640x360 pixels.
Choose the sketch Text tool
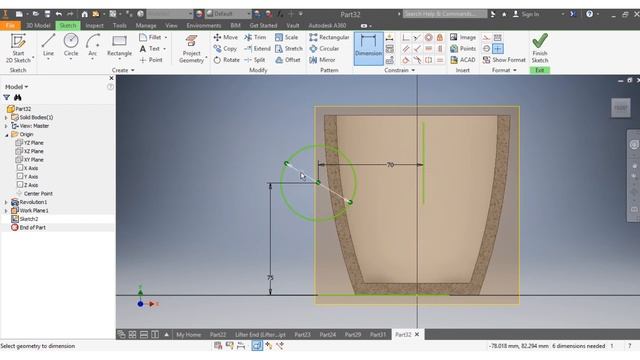click(x=150, y=49)
